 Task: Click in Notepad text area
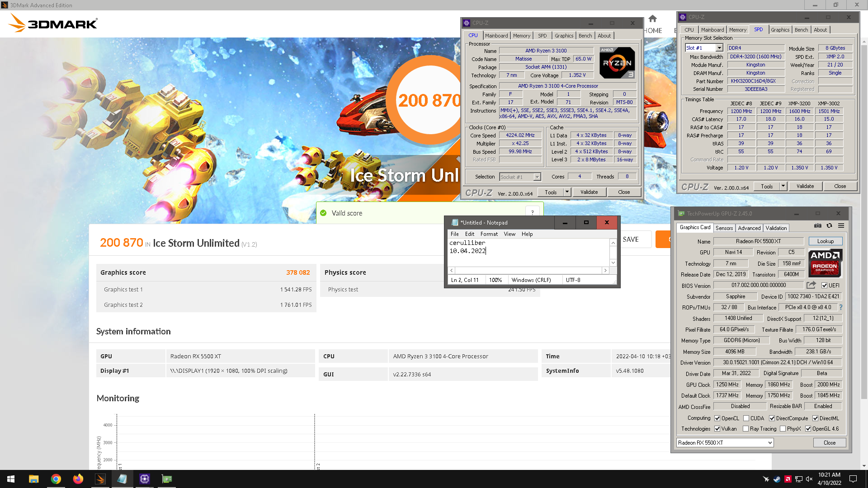529,252
